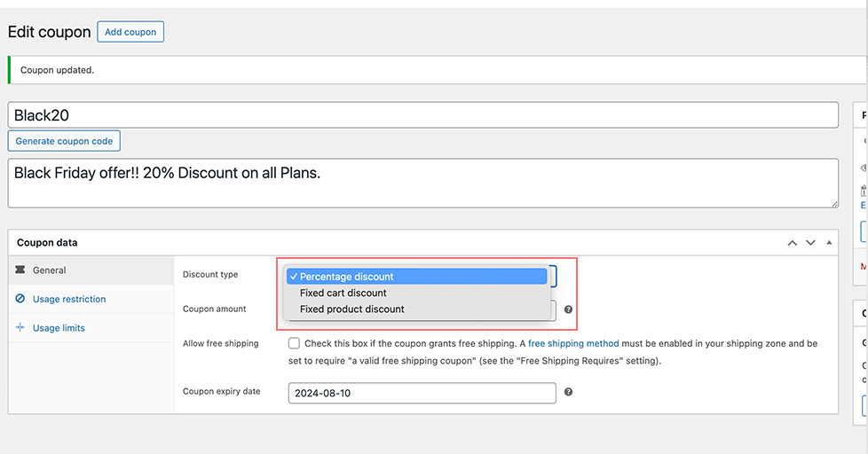Switch to the Usage restriction tab
This screenshot has width=868, height=454.
pos(91,299)
